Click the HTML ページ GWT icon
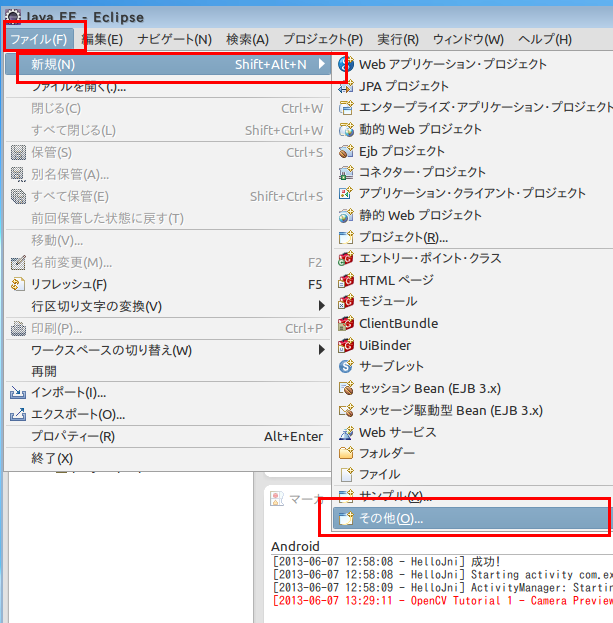The height and width of the screenshot is (623, 613). coord(346,281)
